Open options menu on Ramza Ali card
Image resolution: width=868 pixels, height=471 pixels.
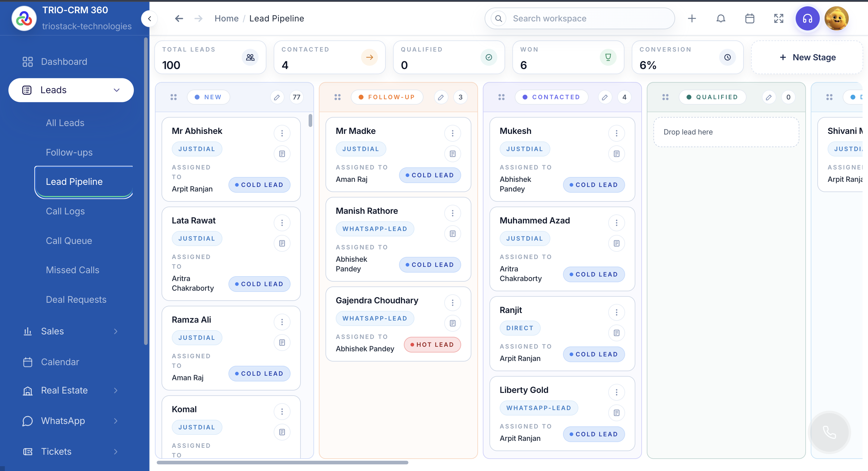[282, 322]
